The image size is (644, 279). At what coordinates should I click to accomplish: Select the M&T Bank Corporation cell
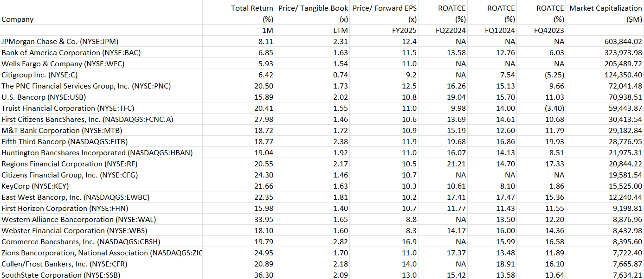101,130
